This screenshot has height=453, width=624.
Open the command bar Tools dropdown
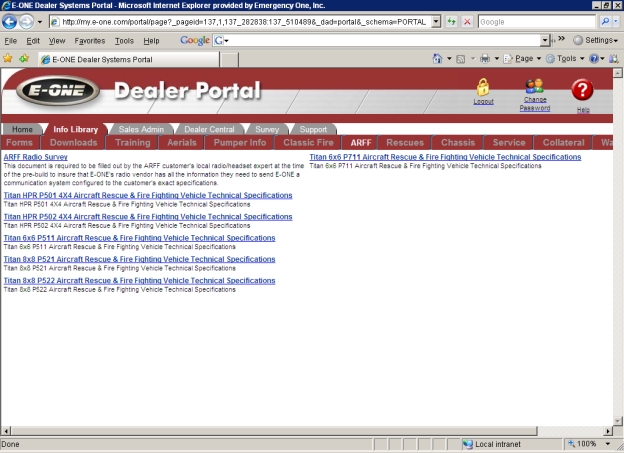point(565,59)
